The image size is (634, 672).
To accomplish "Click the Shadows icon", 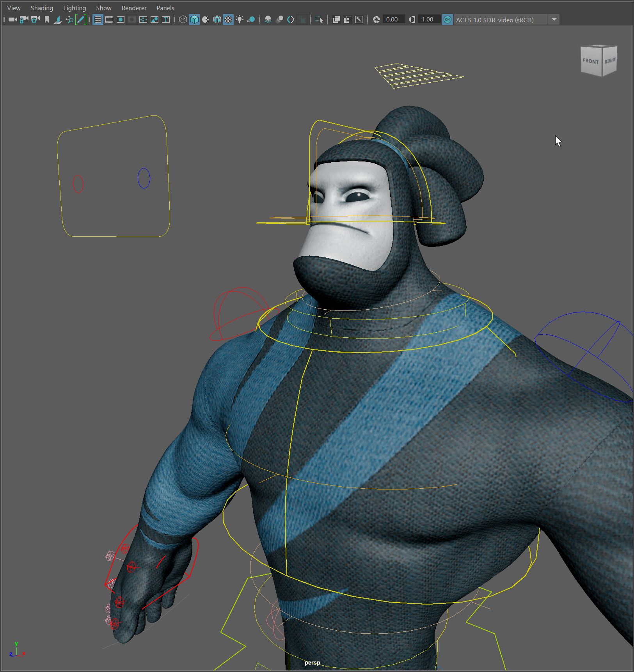I will [x=251, y=20].
